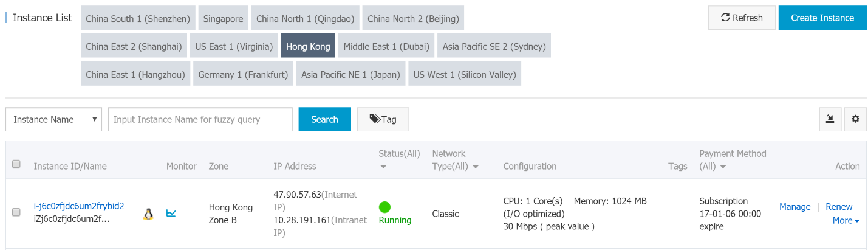The width and height of the screenshot is (868, 250).
Task: Check the box for instance i-j6c0zfjdc6um2frybid2
Action: (16, 212)
